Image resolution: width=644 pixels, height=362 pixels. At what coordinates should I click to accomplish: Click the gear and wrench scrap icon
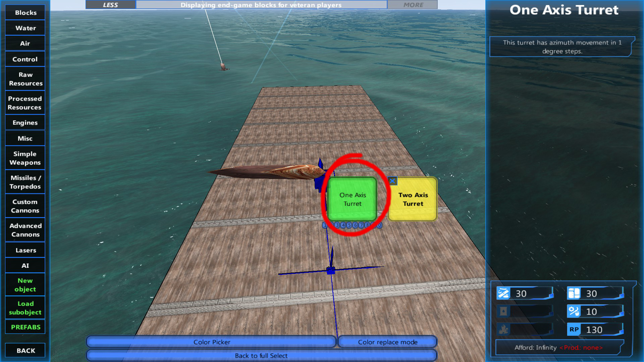pos(574,312)
